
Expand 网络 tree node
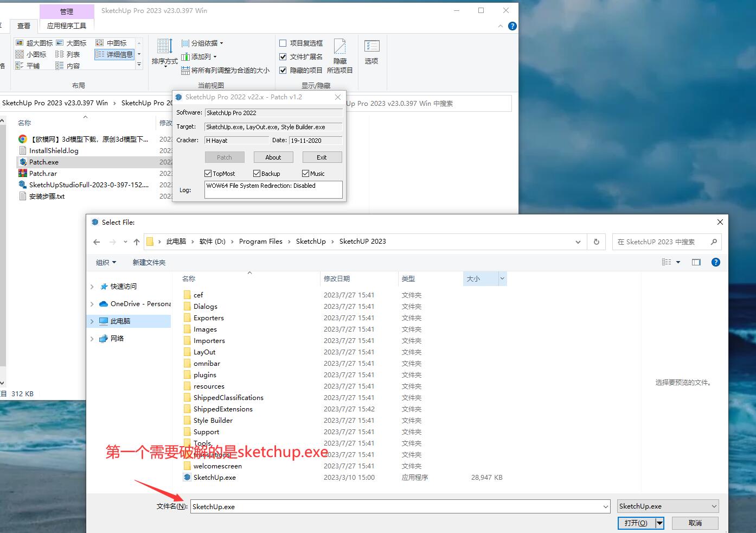tap(92, 339)
